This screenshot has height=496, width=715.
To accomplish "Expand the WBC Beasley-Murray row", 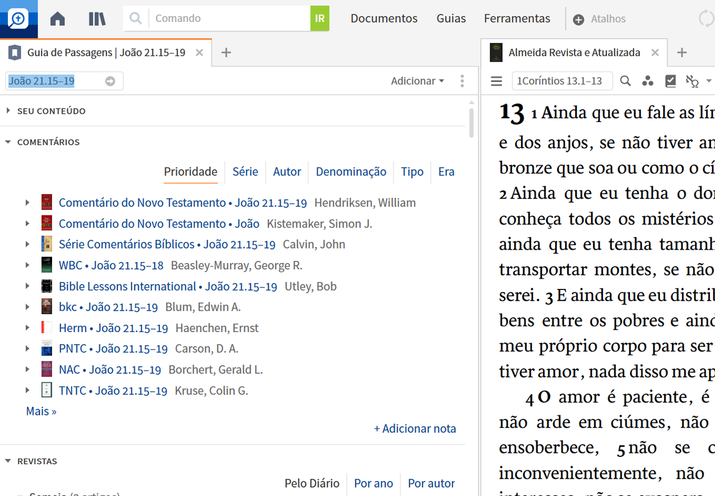I will pyautogui.click(x=27, y=265).
